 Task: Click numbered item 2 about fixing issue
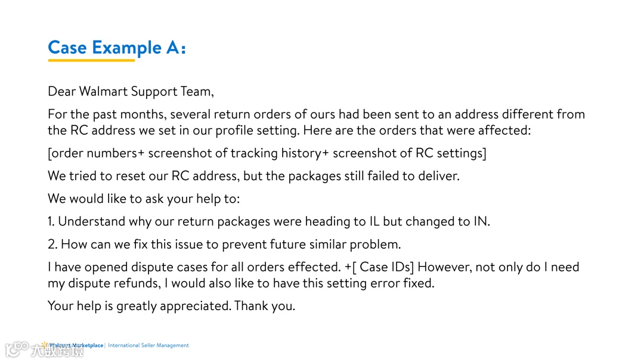(x=224, y=245)
